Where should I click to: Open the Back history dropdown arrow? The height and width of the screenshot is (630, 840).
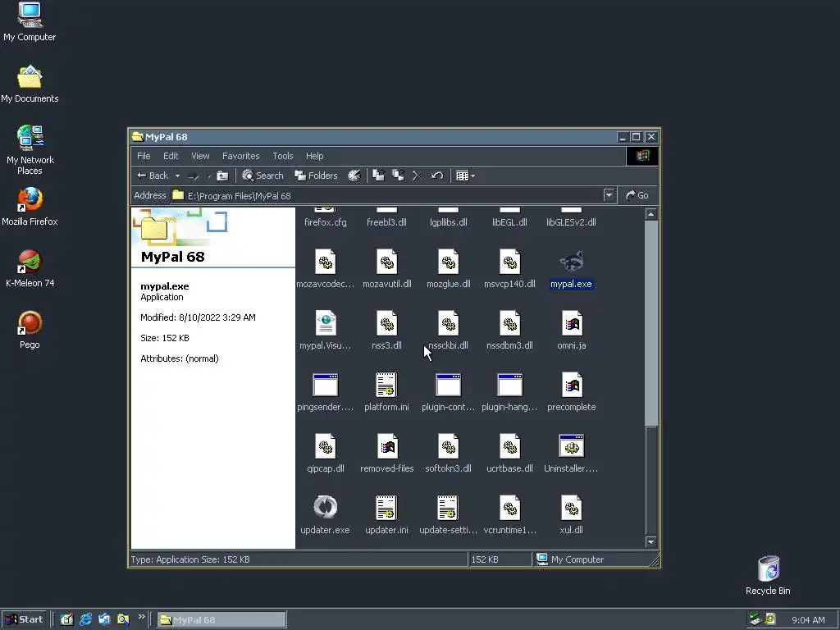[x=177, y=176]
